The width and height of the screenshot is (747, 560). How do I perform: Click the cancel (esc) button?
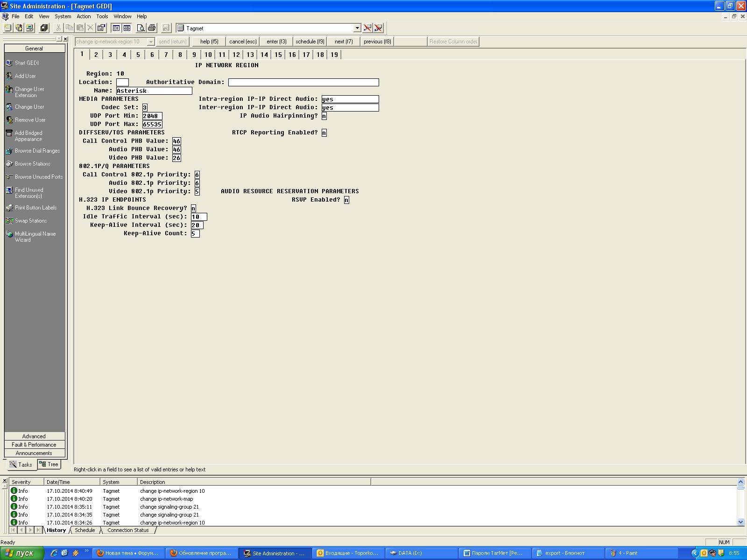click(x=243, y=42)
